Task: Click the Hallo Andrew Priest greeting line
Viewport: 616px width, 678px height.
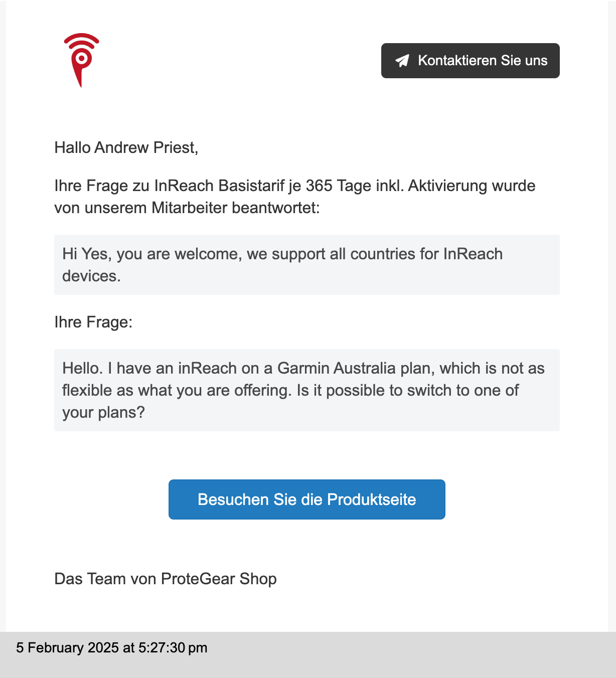Action: pyautogui.click(x=126, y=147)
